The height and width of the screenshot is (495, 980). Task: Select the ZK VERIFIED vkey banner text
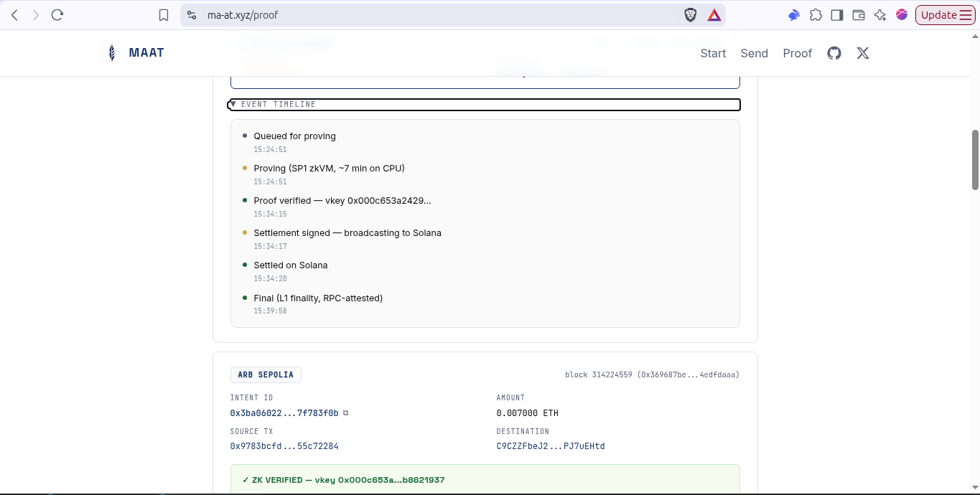[x=343, y=480]
